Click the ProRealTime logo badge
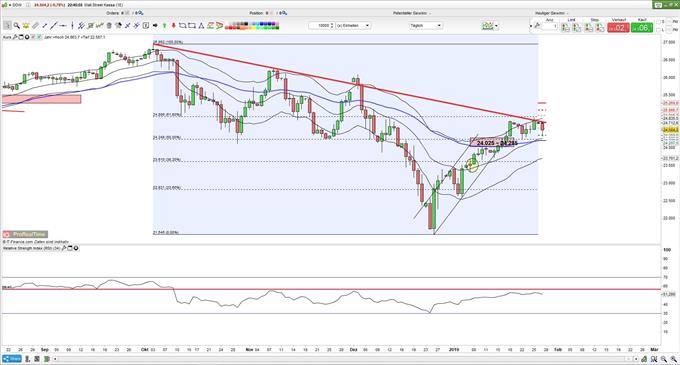 pos(25,234)
